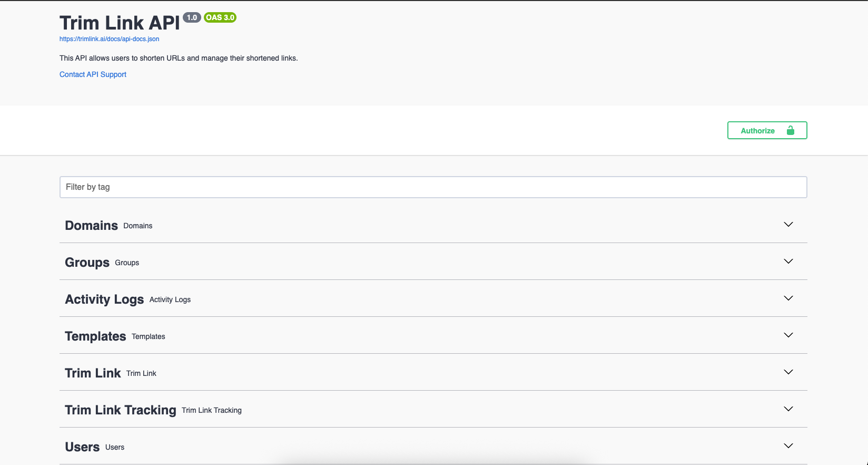Expand the Trim Link Tracking chevron
Screen dimensions: 868x465
pyautogui.click(x=788, y=409)
